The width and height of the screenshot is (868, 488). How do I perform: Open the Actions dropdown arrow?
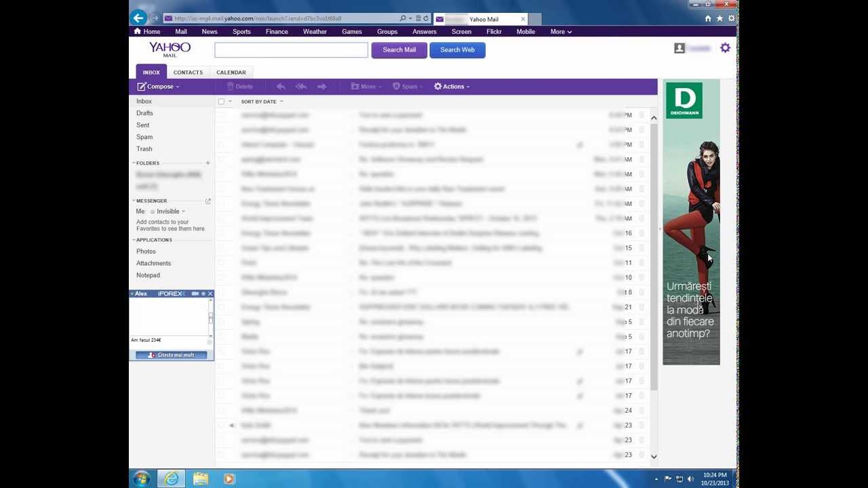tap(467, 87)
